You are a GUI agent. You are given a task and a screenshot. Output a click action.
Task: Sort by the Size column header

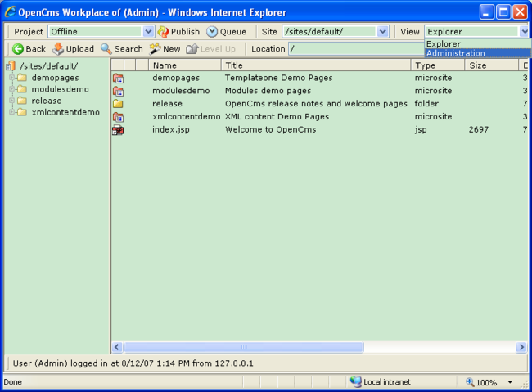coord(491,65)
